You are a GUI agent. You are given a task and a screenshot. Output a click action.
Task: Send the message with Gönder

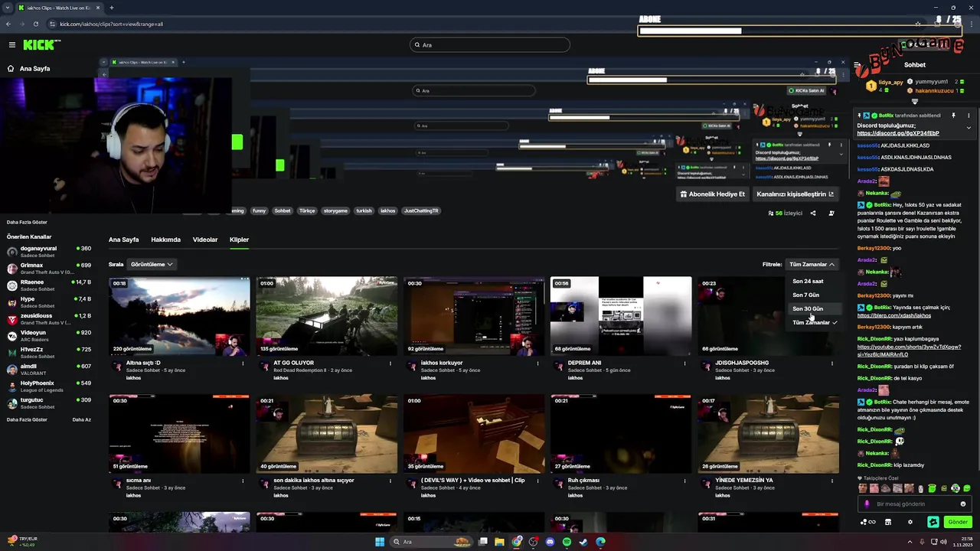pyautogui.click(x=958, y=522)
